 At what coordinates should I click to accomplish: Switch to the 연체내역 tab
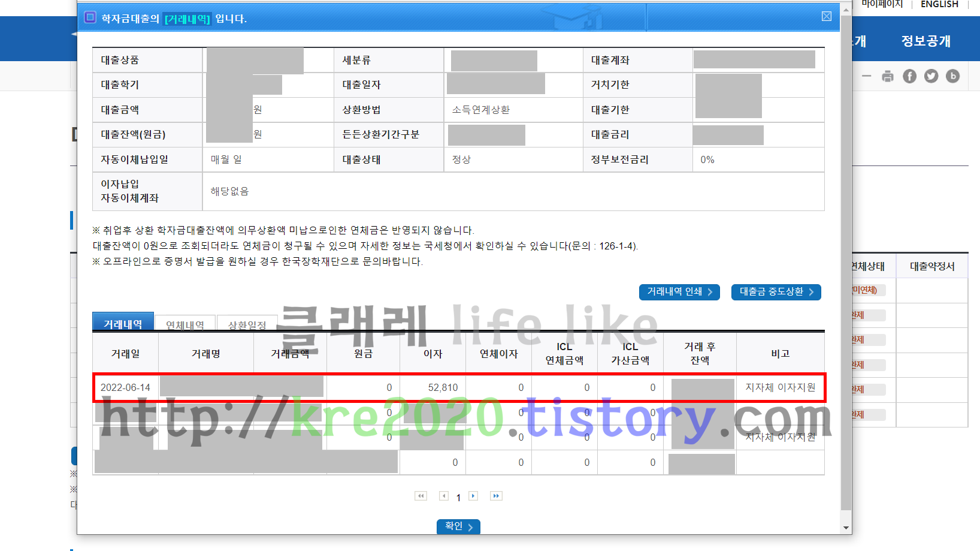185,324
